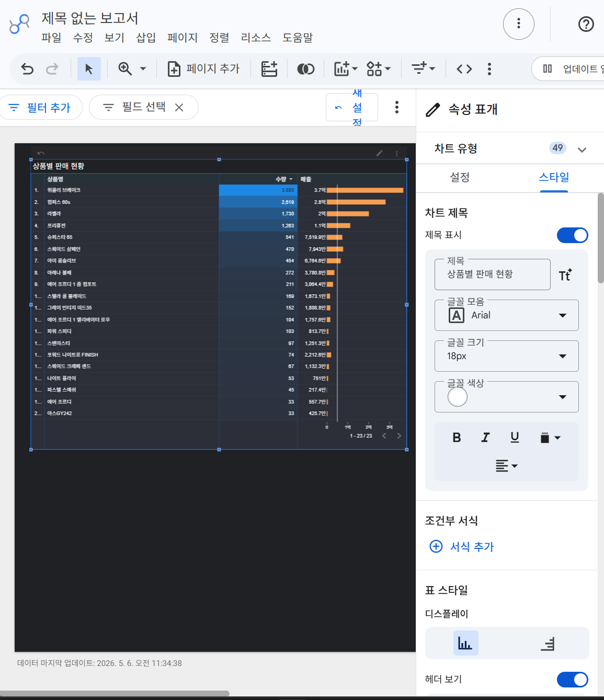This screenshot has height=700, width=604.
Task: Open the toolbar more options menu
Action: click(x=489, y=68)
